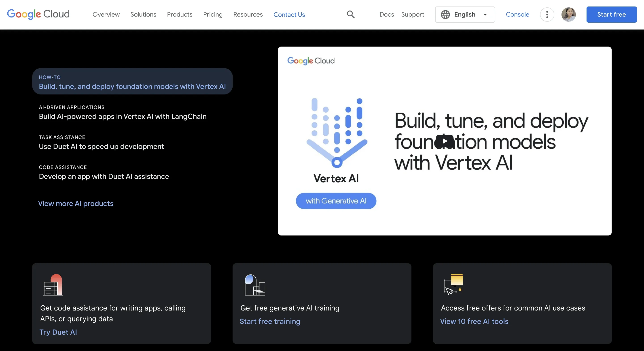Click Start free training link
The image size is (644, 351).
[x=270, y=321]
